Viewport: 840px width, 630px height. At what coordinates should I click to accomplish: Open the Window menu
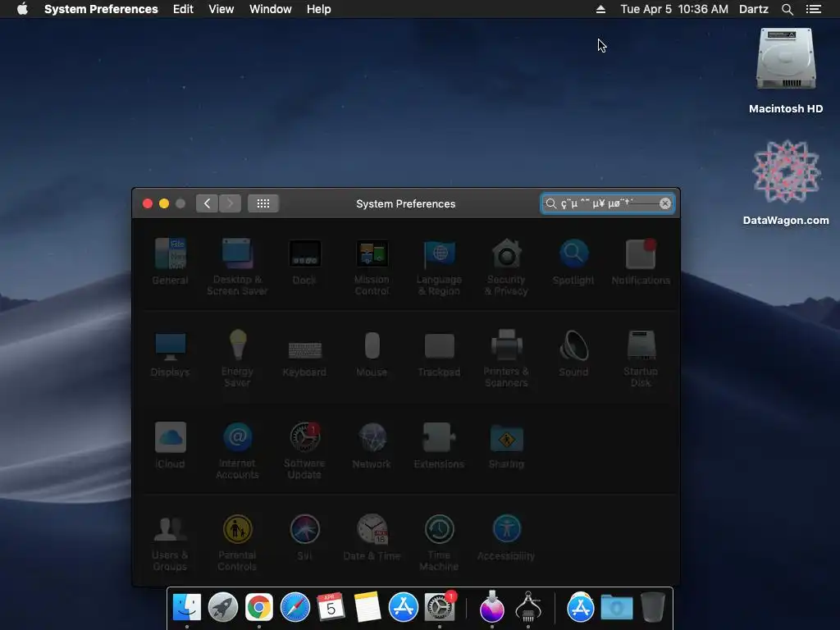(x=271, y=9)
